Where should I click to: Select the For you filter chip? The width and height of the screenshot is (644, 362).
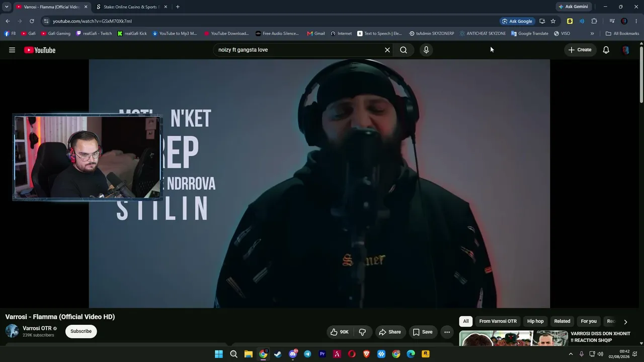[x=589, y=321]
